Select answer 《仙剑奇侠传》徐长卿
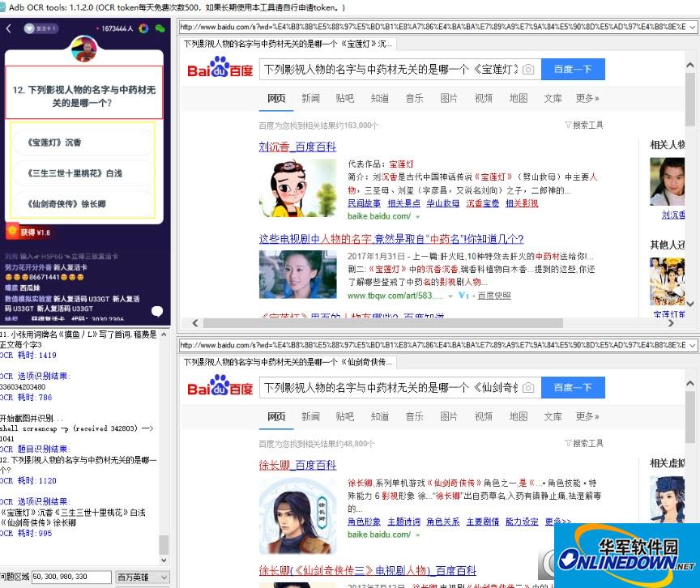700x588 pixels. [x=83, y=204]
